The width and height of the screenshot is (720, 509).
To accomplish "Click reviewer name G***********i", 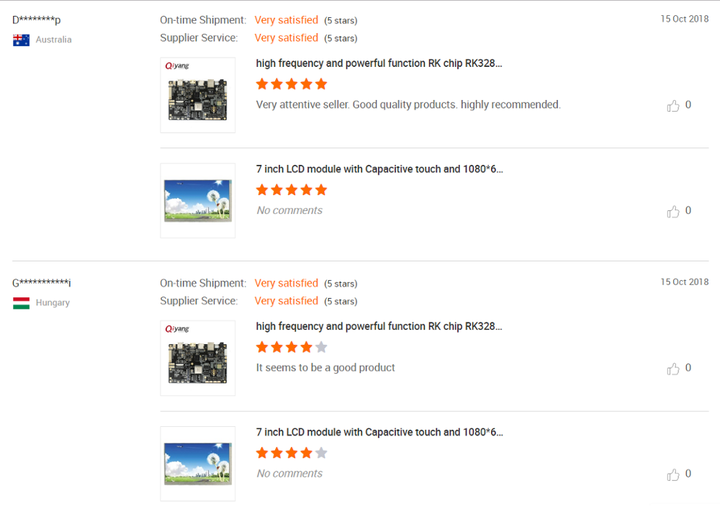I will (41, 283).
